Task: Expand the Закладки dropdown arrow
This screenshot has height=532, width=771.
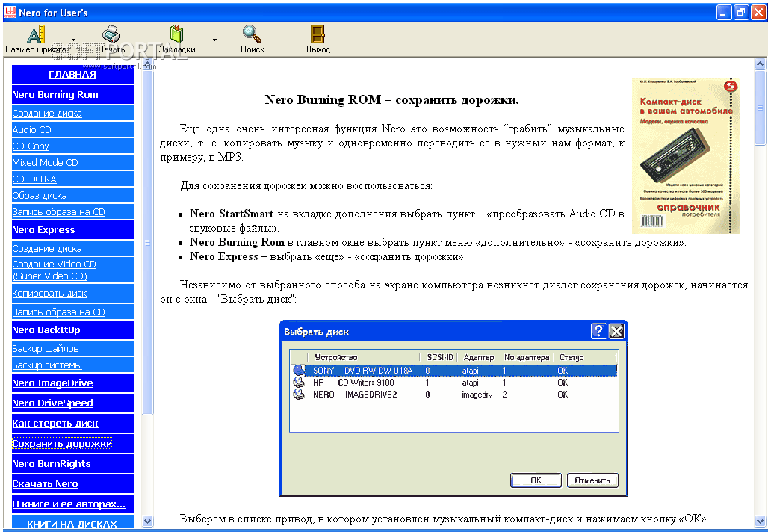Action: pos(215,40)
